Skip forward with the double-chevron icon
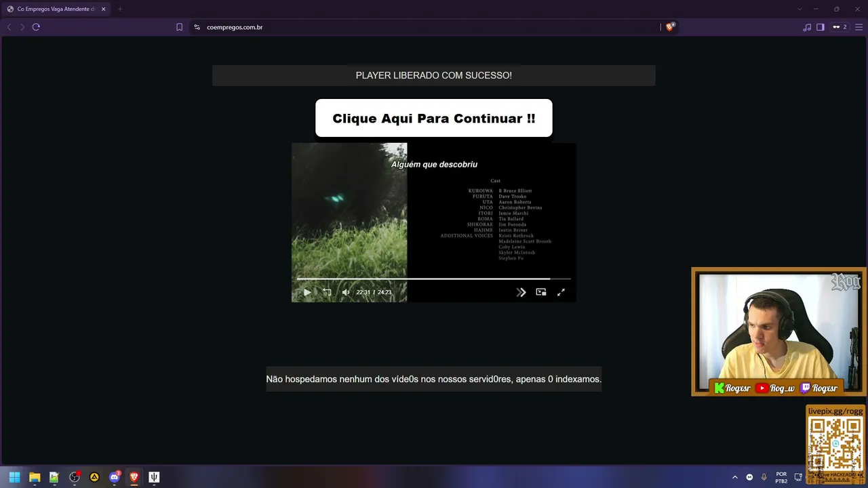 (x=521, y=292)
